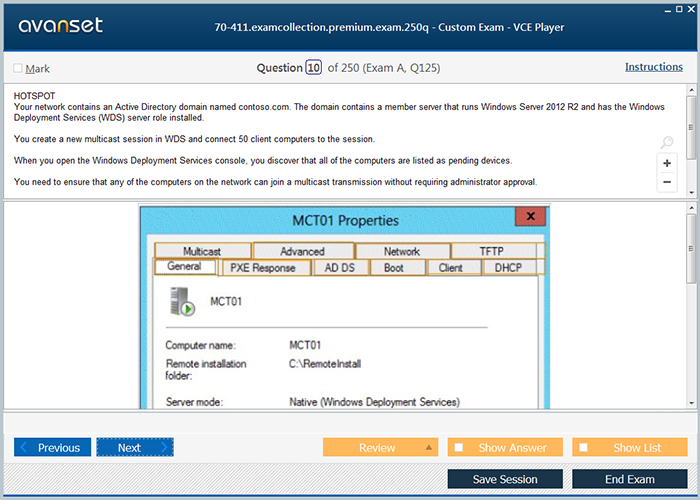Viewport: 700px width, 500px height.
Task: Open the TFTP tab
Action: point(492,251)
